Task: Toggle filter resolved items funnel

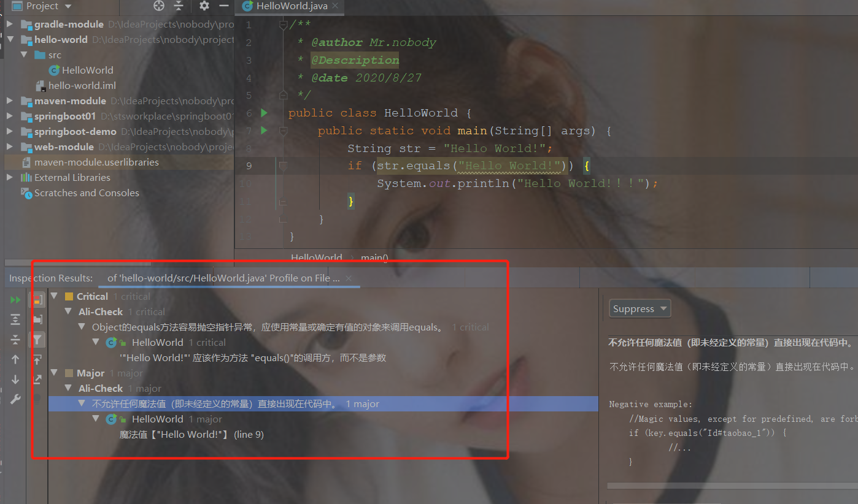Action: pyautogui.click(x=37, y=339)
